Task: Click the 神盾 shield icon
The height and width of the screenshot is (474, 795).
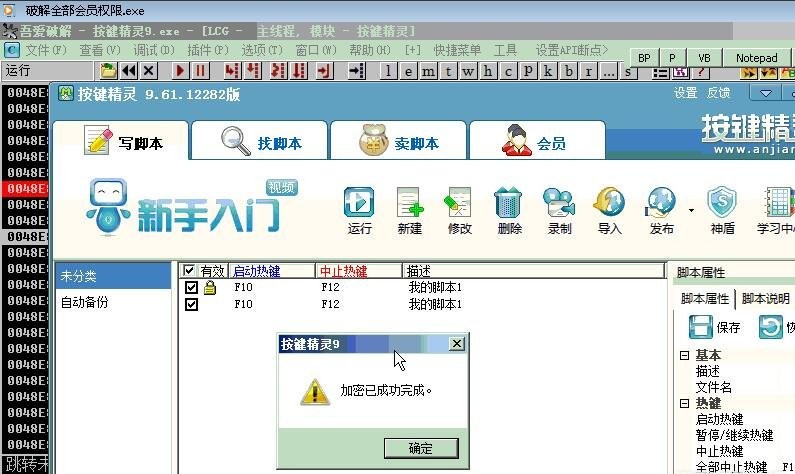Action: coord(722,210)
